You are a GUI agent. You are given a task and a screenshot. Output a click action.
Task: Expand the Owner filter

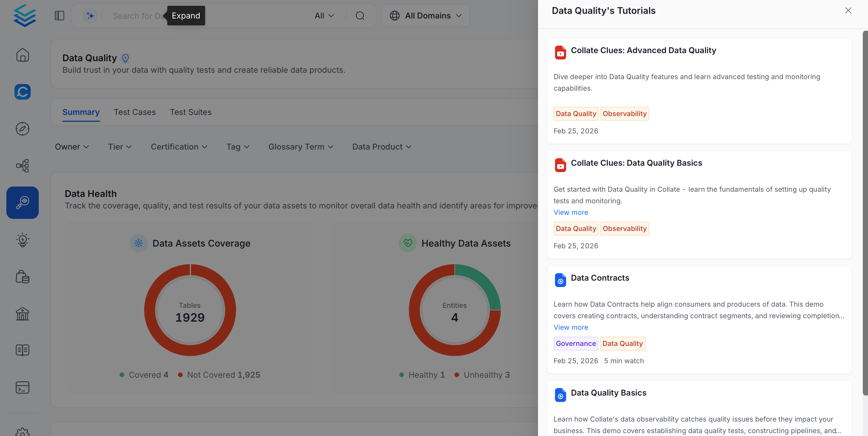pos(72,147)
